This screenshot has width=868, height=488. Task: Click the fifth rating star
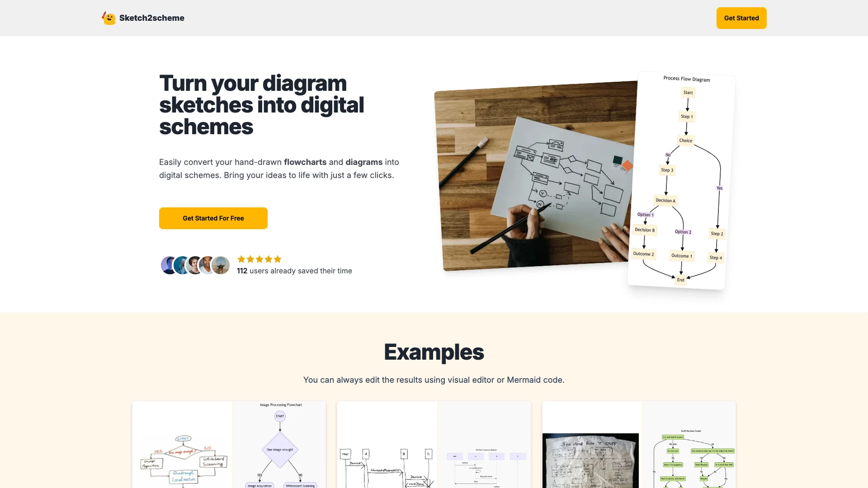point(278,259)
